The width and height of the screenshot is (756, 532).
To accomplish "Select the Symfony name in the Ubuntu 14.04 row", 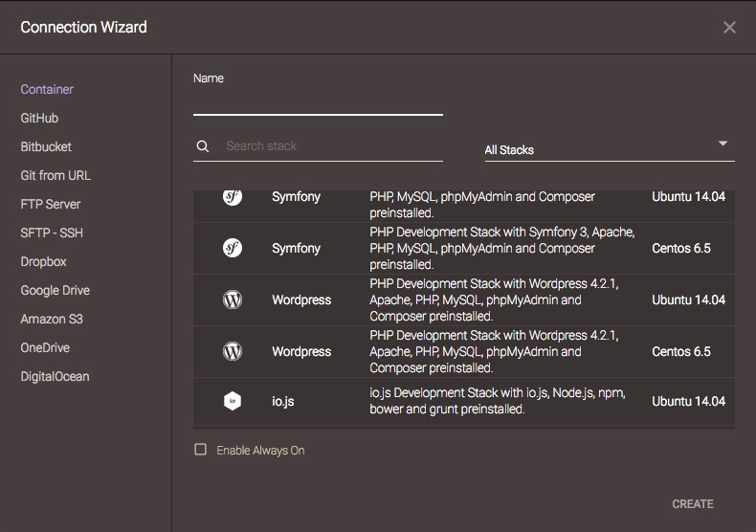I will tap(296, 197).
